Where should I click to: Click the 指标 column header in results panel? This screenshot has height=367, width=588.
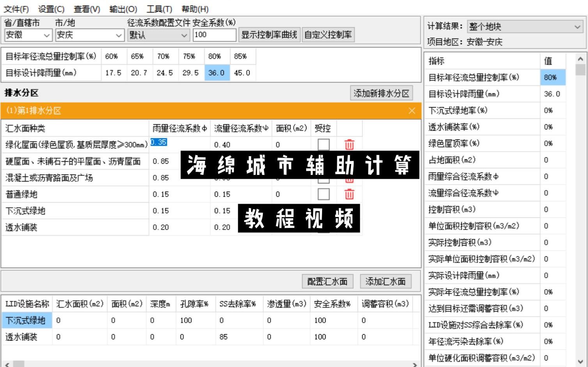click(482, 61)
